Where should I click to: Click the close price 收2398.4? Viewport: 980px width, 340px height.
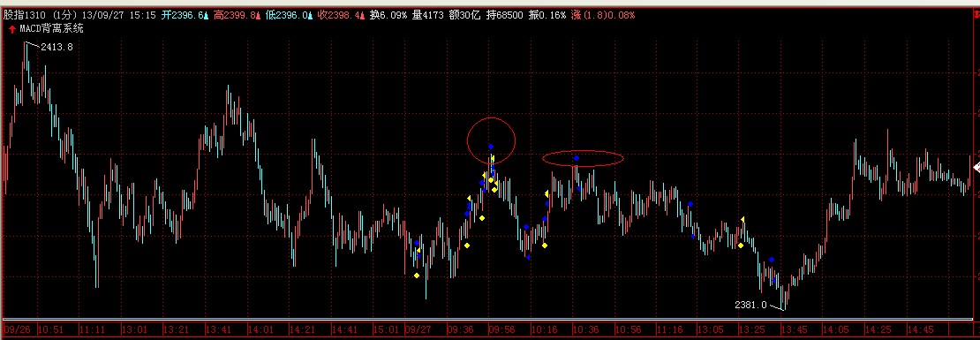click(338, 16)
